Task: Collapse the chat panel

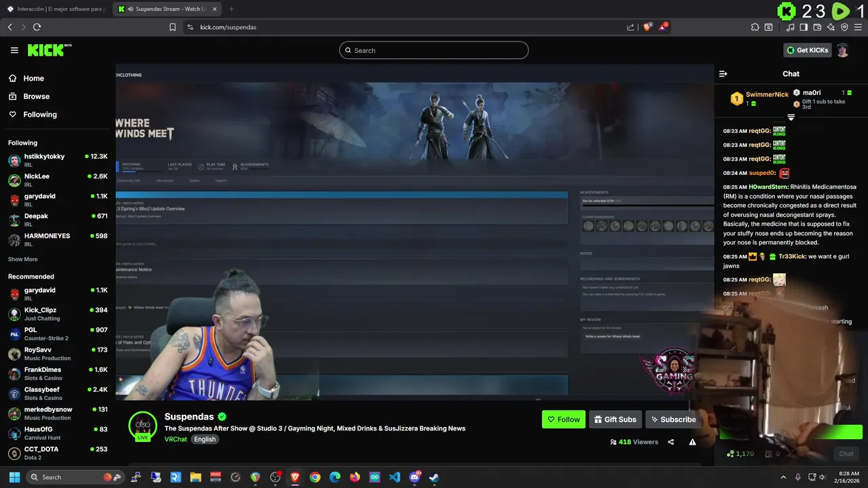Action: (723, 74)
